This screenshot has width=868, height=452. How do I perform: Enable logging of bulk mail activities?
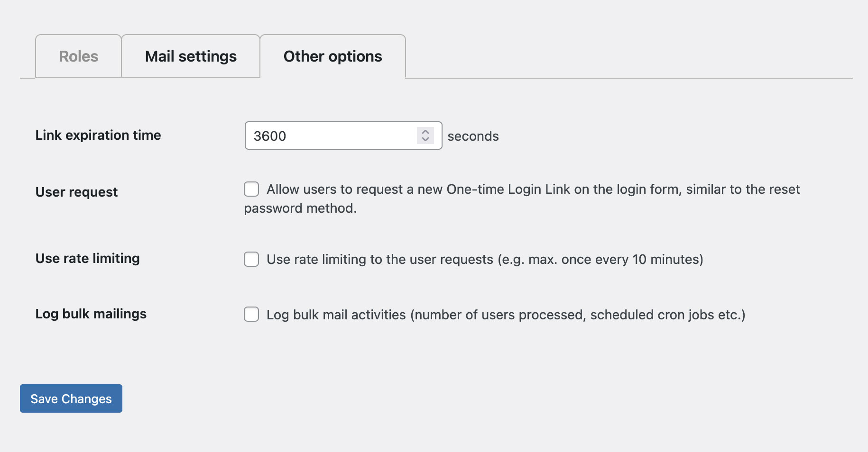click(251, 314)
